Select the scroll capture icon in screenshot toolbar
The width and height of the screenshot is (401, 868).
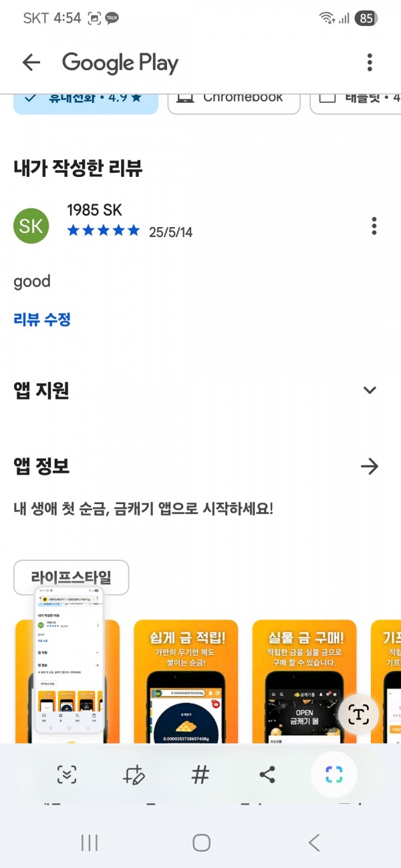[67, 775]
